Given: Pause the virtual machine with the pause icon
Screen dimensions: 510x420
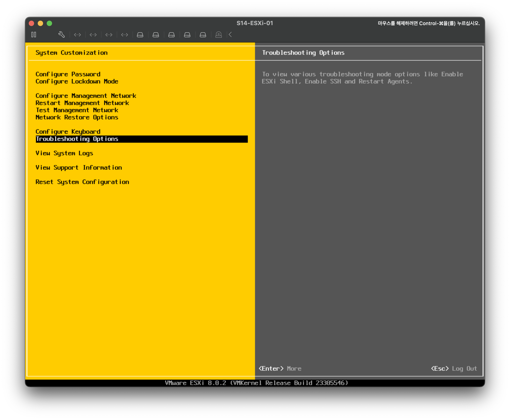Looking at the screenshot, I should (34, 35).
